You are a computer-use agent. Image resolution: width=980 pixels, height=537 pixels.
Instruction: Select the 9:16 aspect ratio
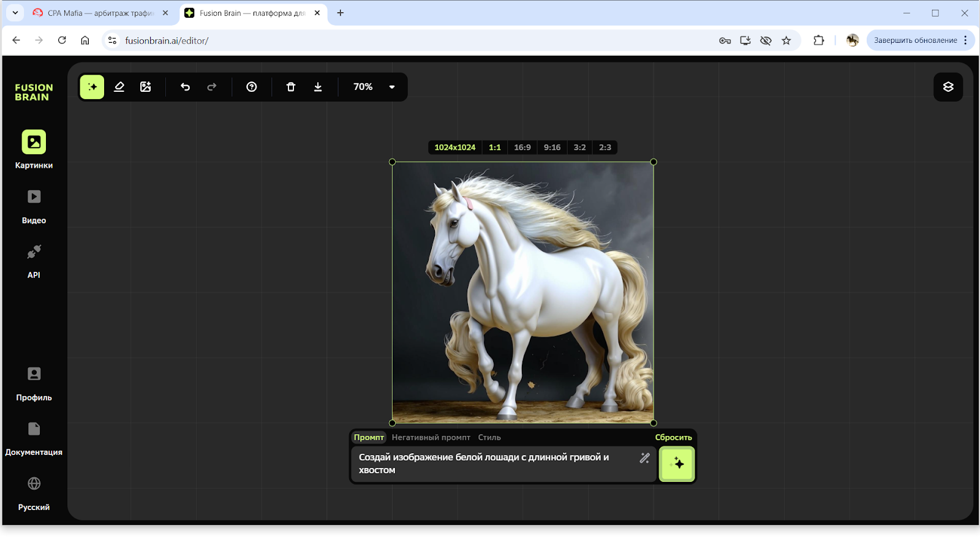pos(552,148)
